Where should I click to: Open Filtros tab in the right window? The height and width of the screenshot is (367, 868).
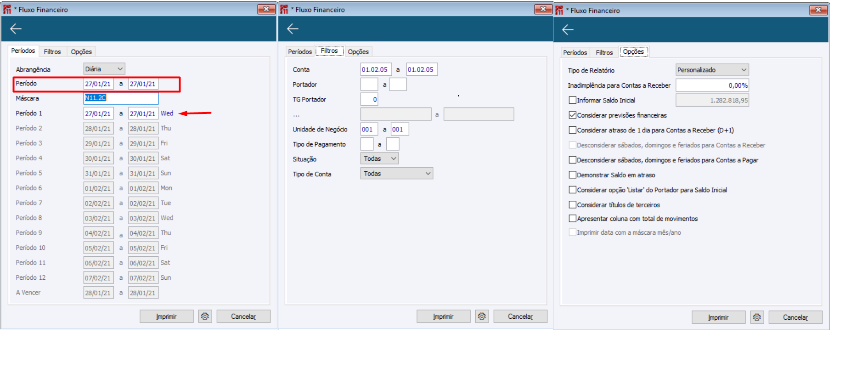[604, 53]
